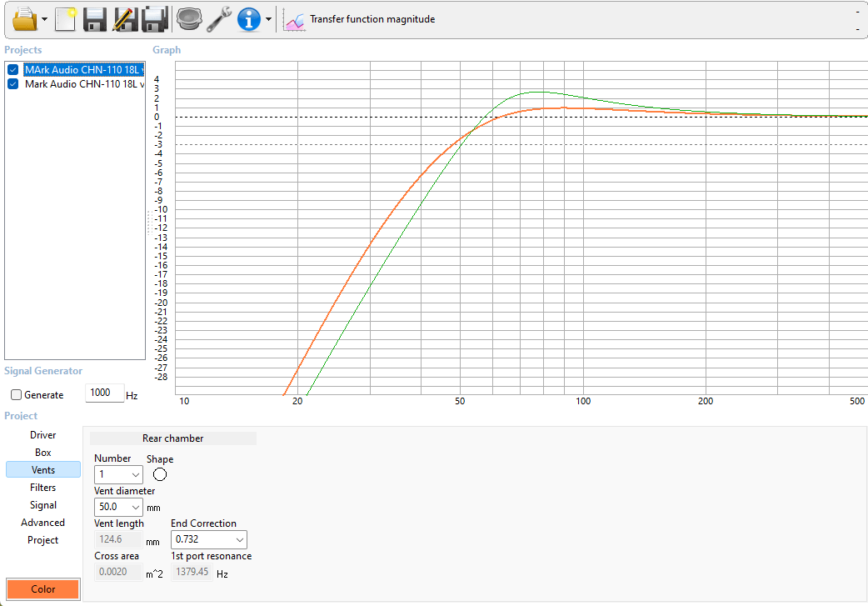Open the driver database speaker icon
Screen dimensions: 868x606
click(189, 19)
